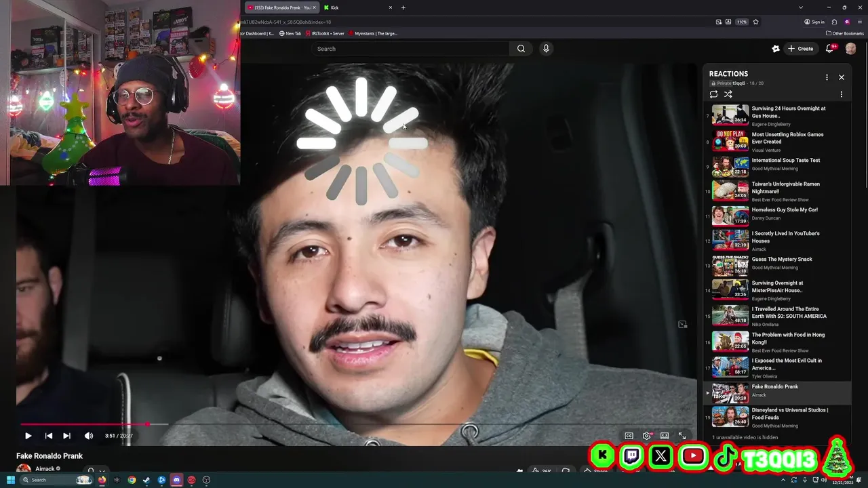Click the Windows taskbar search box

(x=56, y=480)
